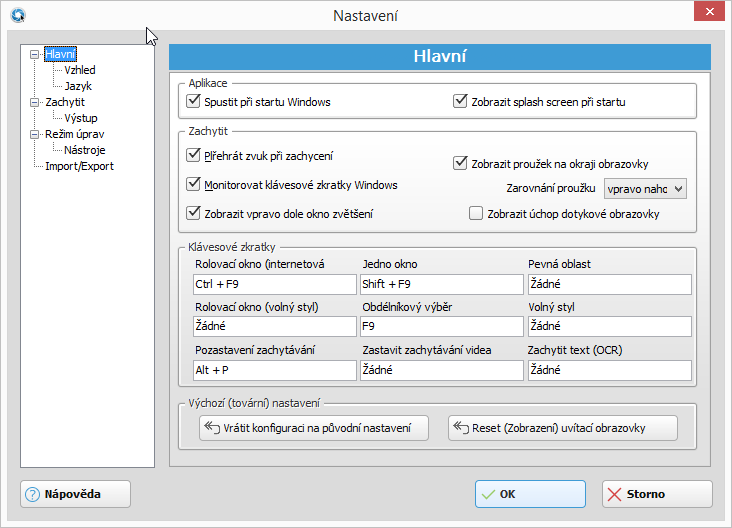The height and width of the screenshot is (528, 732).
Task: Click the undo arrow icon on Vrátit konfiguraci
Action: (211, 428)
